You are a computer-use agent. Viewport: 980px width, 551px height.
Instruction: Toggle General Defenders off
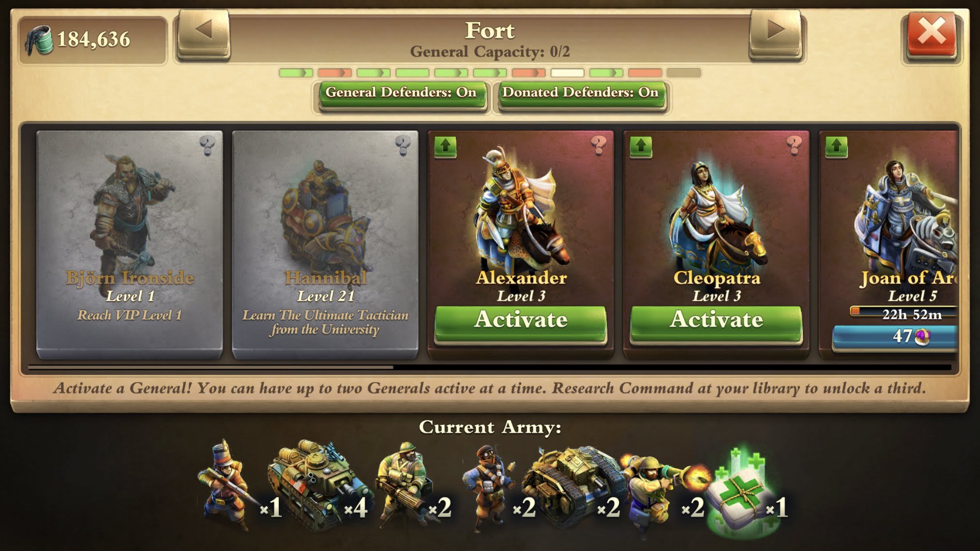pyautogui.click(x=402, y=94)
